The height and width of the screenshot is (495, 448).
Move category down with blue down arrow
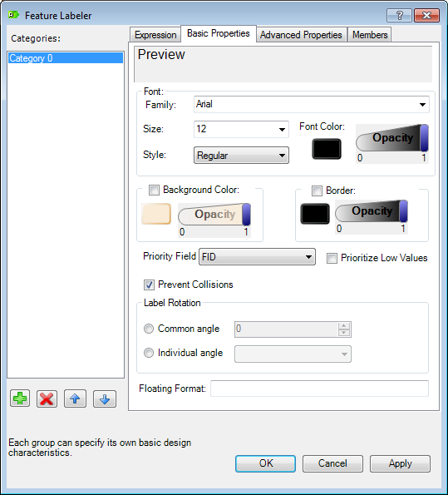105,399
